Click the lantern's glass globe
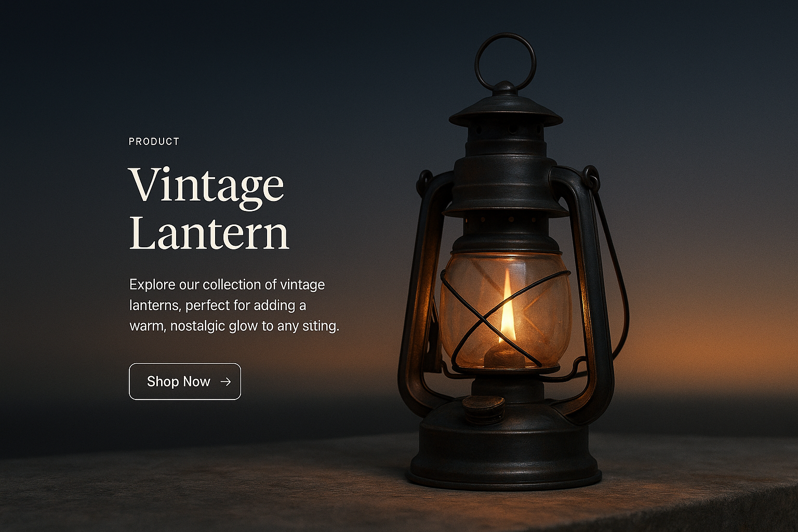The height and width of the screenshot is (532, 798). pos(506,310)
